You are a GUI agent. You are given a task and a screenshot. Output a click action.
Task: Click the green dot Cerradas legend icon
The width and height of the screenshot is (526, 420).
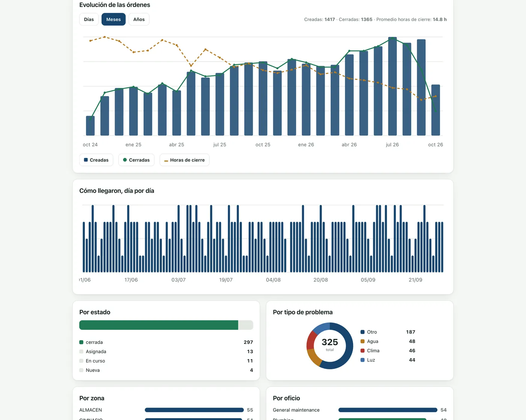(x=125, y=160)
